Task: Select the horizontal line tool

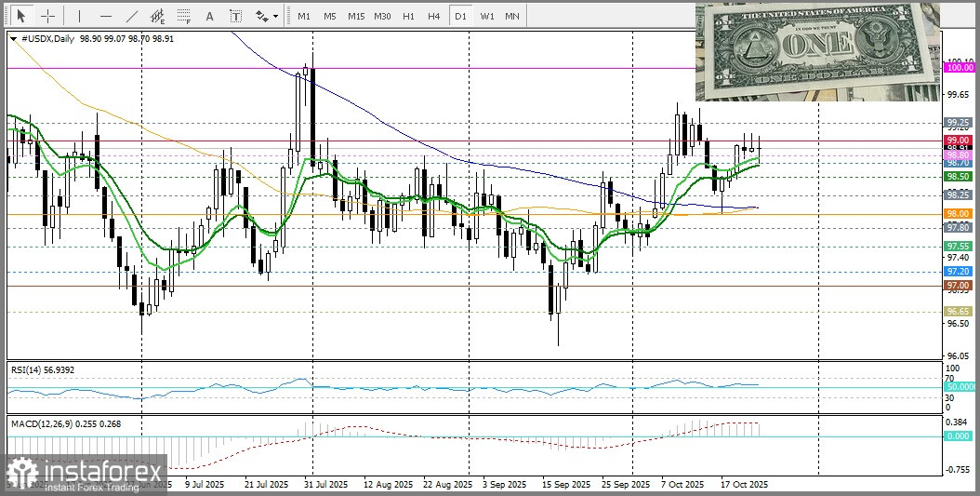Action: pos(105,16)
